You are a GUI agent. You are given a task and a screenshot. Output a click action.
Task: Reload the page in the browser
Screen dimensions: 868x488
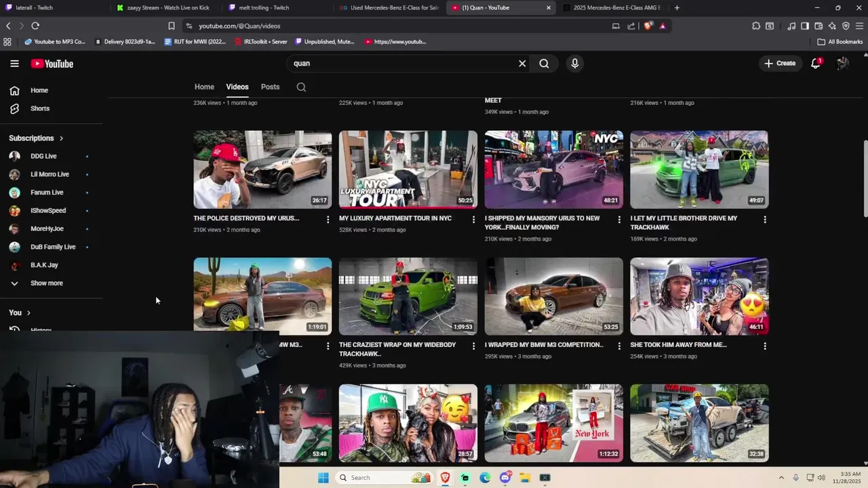pyautogui.click(x=35, y=26)
